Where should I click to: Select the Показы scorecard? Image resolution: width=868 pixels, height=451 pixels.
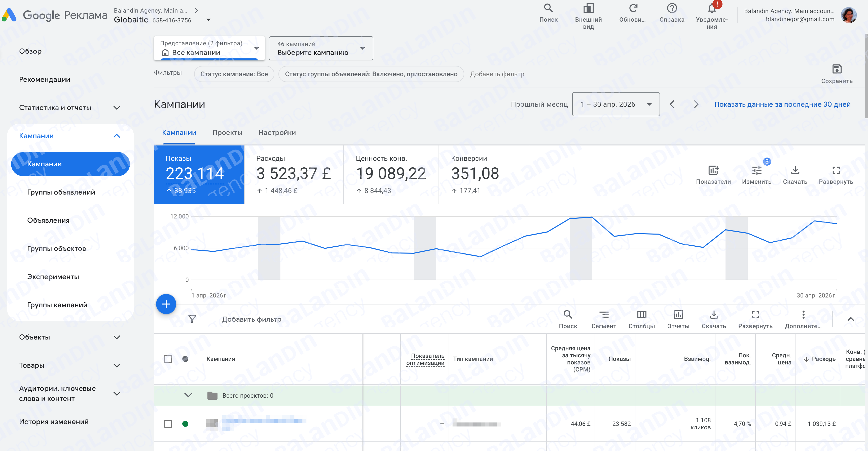click(199, 175)
